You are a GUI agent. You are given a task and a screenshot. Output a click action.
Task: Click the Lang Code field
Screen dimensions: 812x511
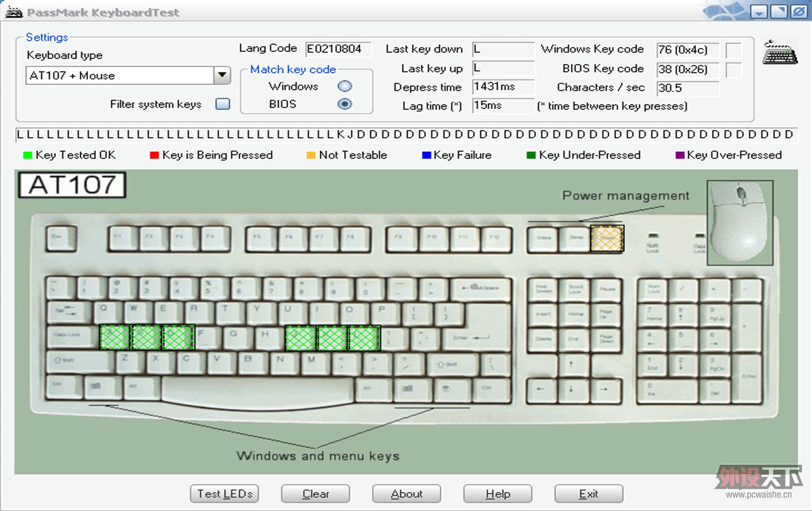click(x=338, y=49)
